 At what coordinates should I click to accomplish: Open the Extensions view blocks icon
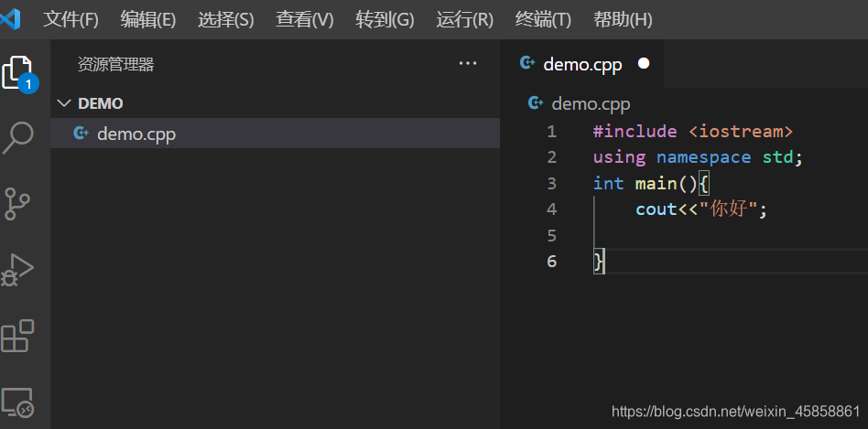point(17,335)
